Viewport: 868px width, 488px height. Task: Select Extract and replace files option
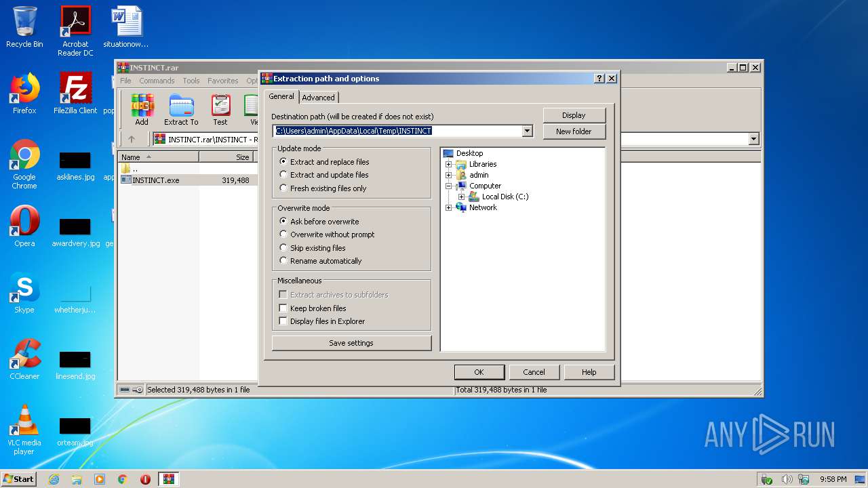pyautogui.click(x=324, y=162)
